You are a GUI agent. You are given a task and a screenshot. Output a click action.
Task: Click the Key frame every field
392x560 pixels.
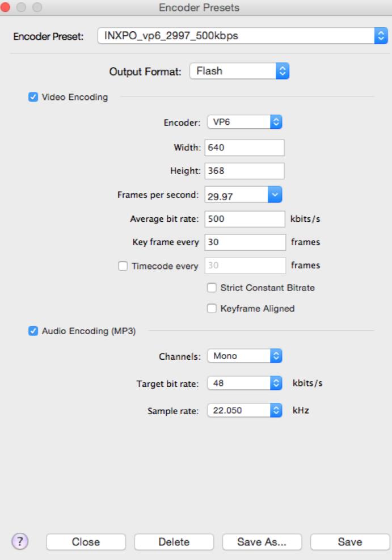pyautogui.click(x=243, y=242)
